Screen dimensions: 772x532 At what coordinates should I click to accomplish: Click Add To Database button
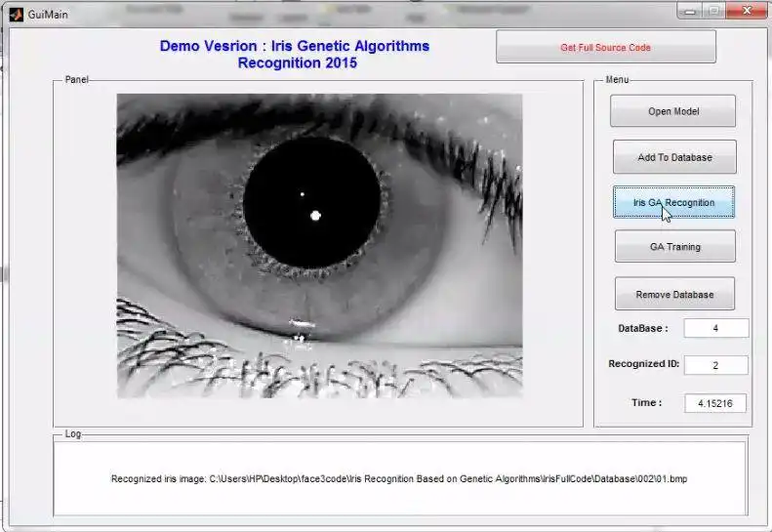(x=674, y=157)
